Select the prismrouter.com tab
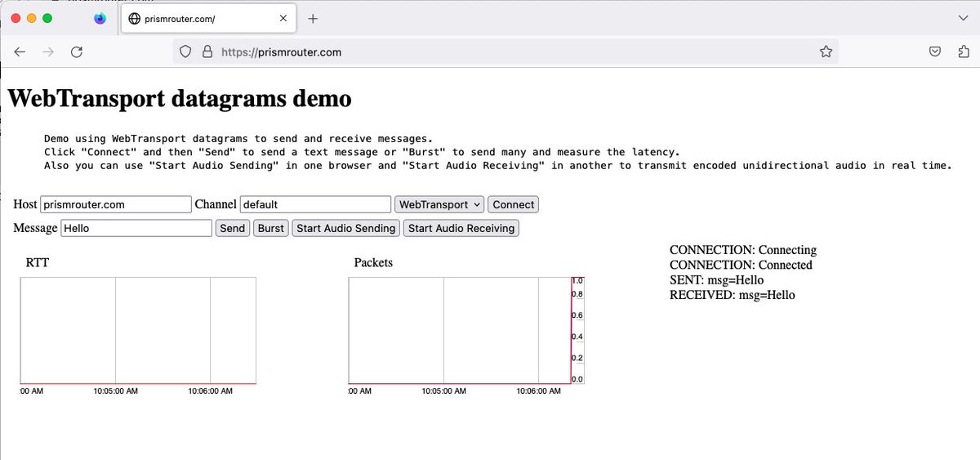Image resolution: width=980 pixels, height=460 pixels. pos(210,19)
